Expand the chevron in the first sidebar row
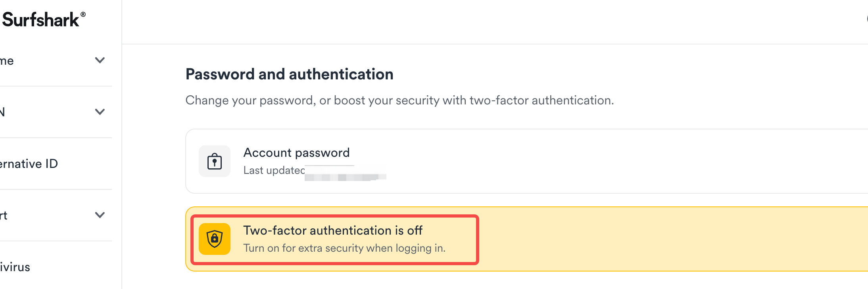 [x=100, y=60]
